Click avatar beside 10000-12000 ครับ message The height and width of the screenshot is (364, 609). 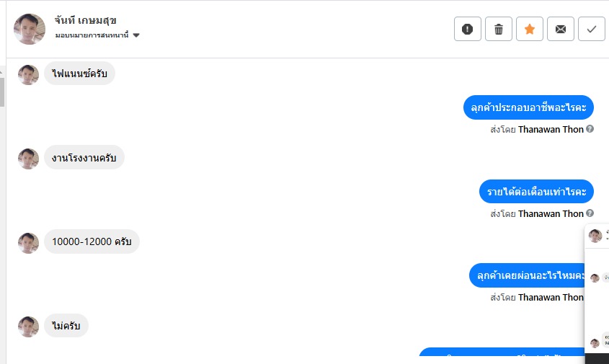point(28,242)
